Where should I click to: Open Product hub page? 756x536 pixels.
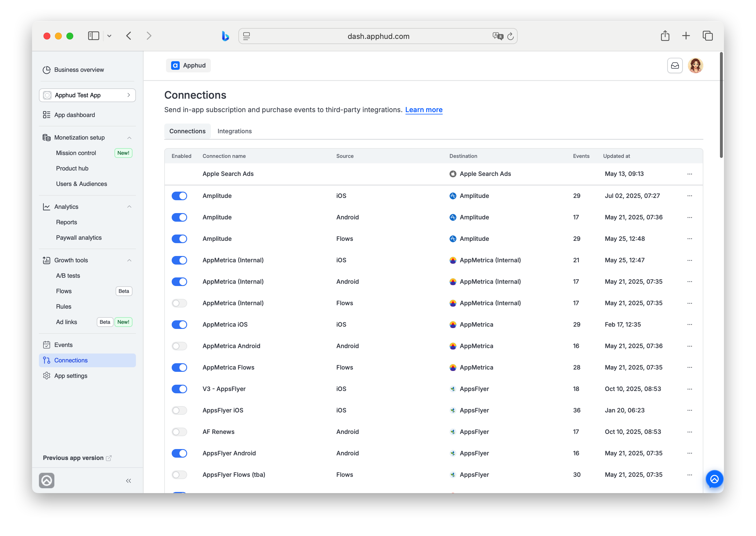click(72, 168)
